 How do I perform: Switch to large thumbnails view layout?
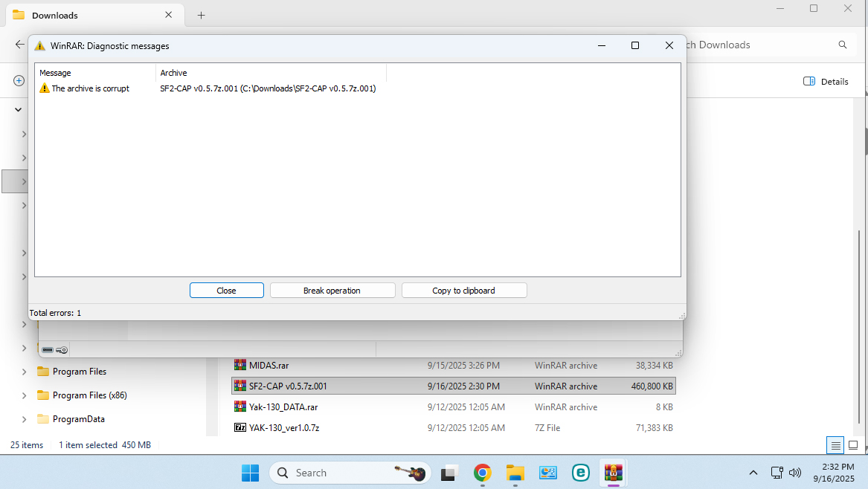[853, 444]
